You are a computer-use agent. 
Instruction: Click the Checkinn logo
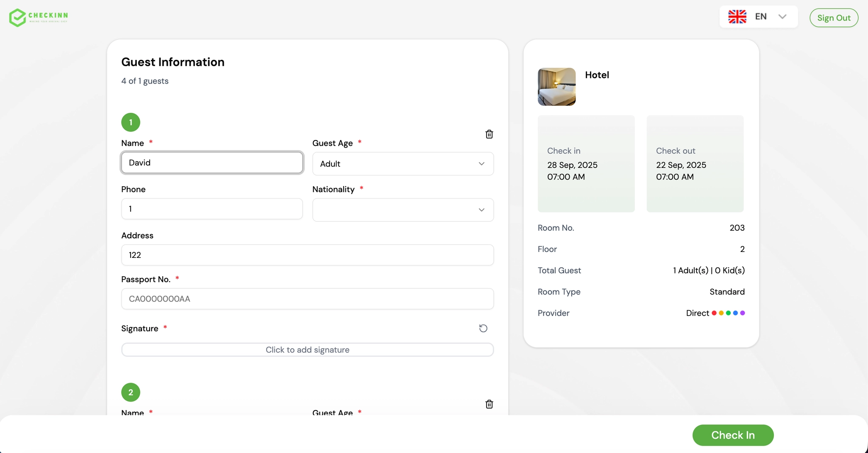(x=39, y=17)
